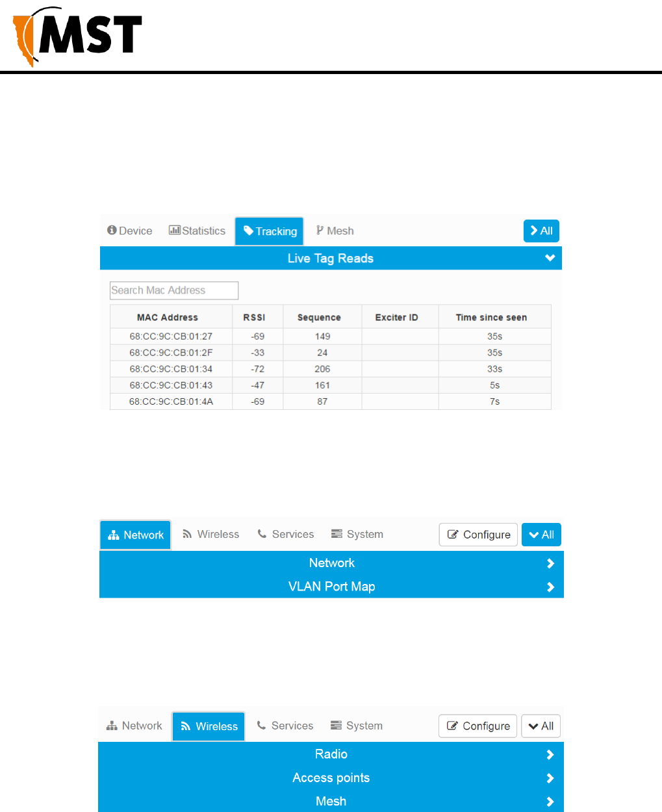Collapse the Live Tag Reads section chevron
Screen dimensions: 662x812
pyautogui.click(x=550, y=258)
